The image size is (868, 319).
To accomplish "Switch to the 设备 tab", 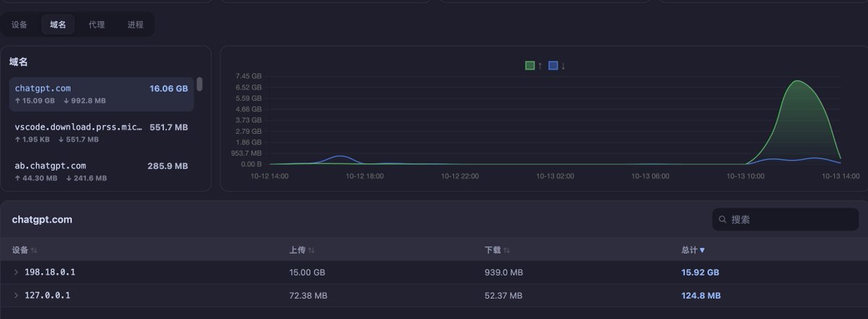I will coord(20,25).
